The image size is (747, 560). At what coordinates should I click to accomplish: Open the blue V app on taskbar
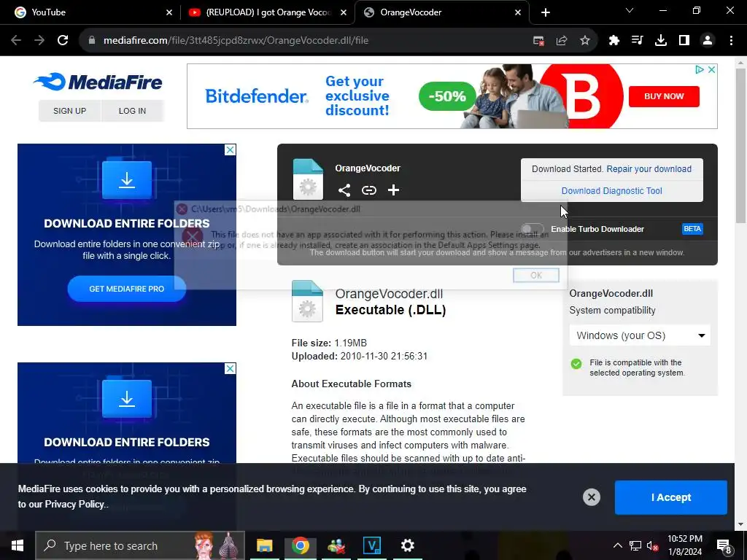point(371,545)
